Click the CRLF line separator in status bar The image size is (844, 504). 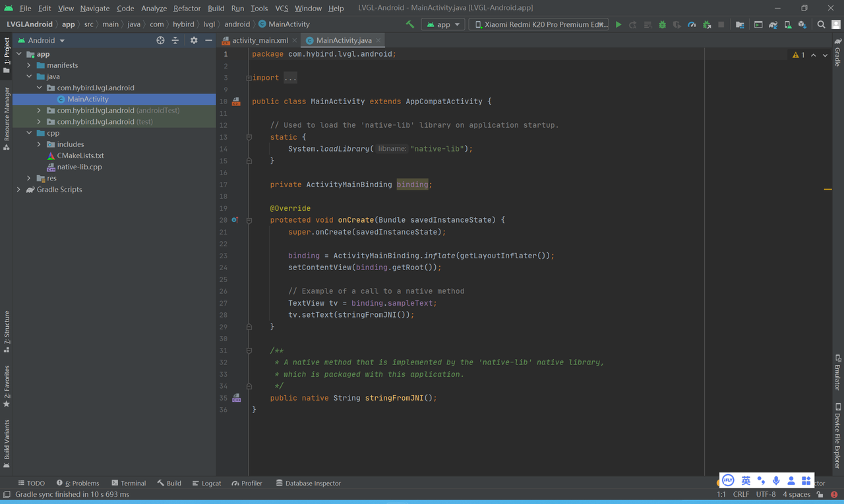(x=741, y=494)
